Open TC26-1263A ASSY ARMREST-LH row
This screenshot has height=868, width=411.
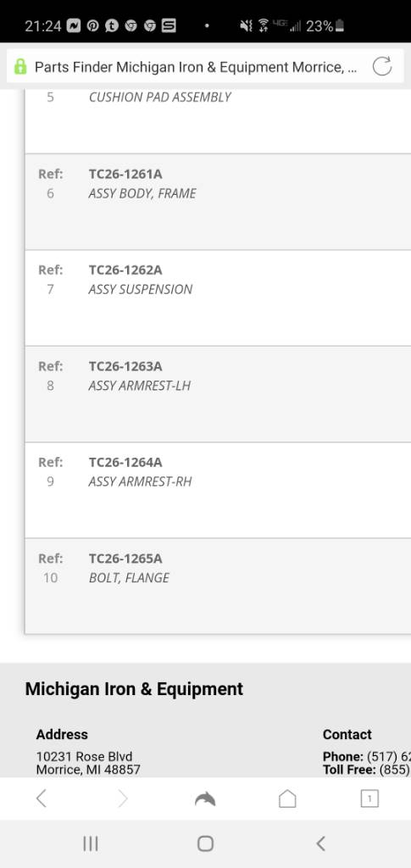click(x=218, y=394)
